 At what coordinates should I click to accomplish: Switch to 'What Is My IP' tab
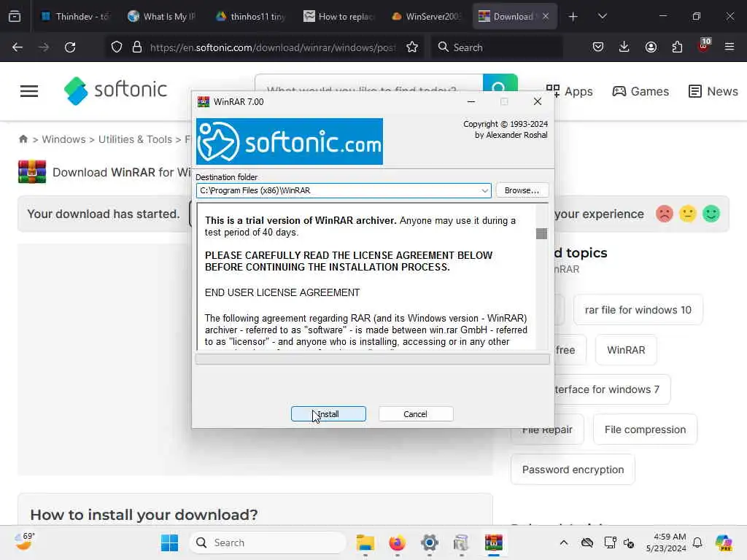pyautogui.click(x=162, y=16)
